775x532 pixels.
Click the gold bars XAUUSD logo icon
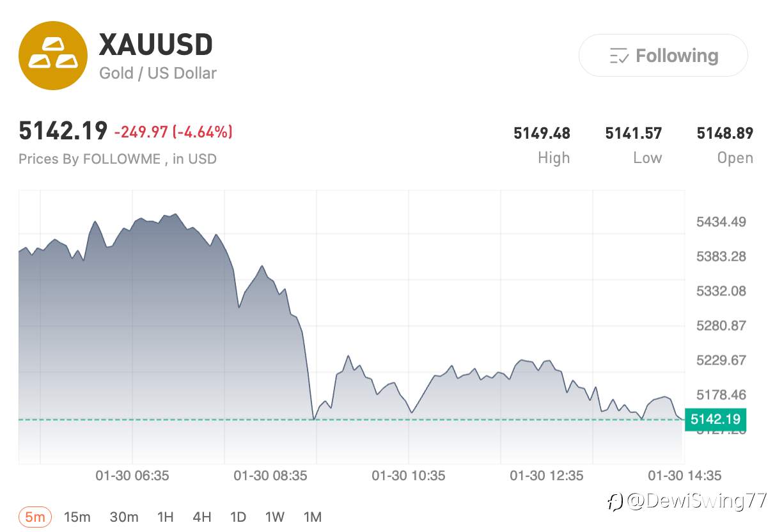[52, 56]
